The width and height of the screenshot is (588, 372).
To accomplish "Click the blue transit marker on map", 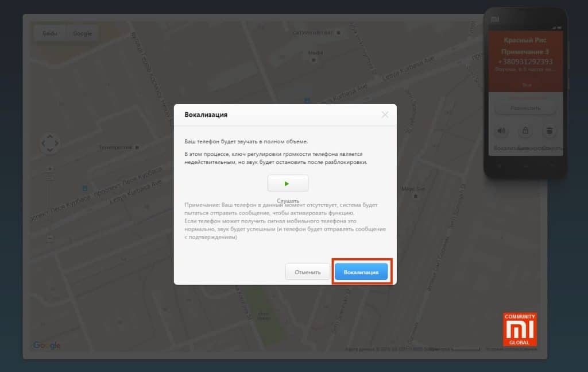I will click(x=85, y=187).
